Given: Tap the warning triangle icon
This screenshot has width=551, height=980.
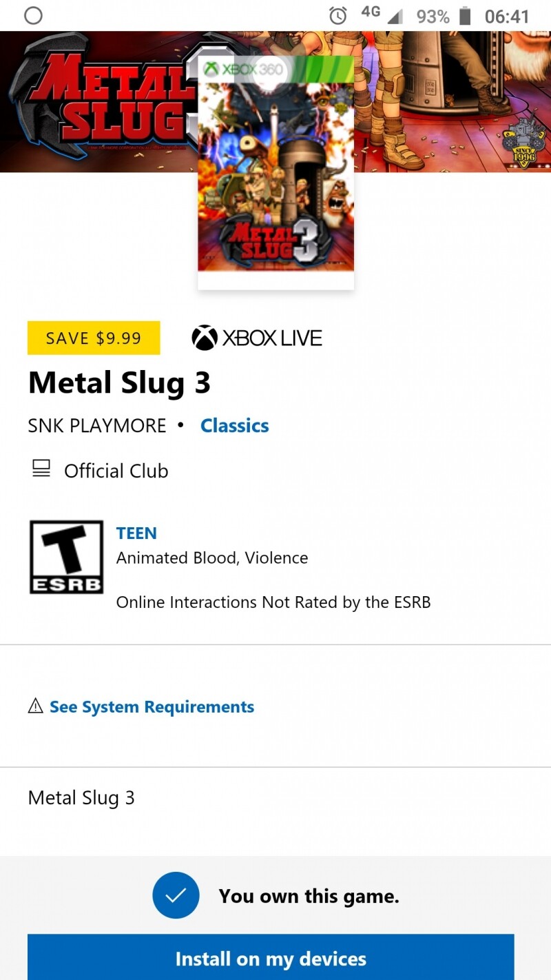Looking at the screenshot, I should tap(35, 706).
